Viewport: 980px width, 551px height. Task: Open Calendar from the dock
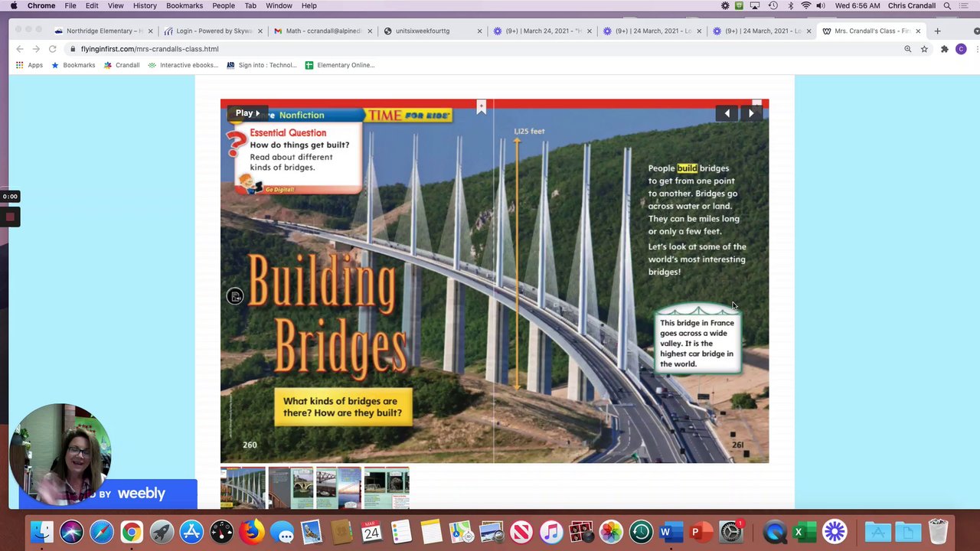(x=371, y=531)
